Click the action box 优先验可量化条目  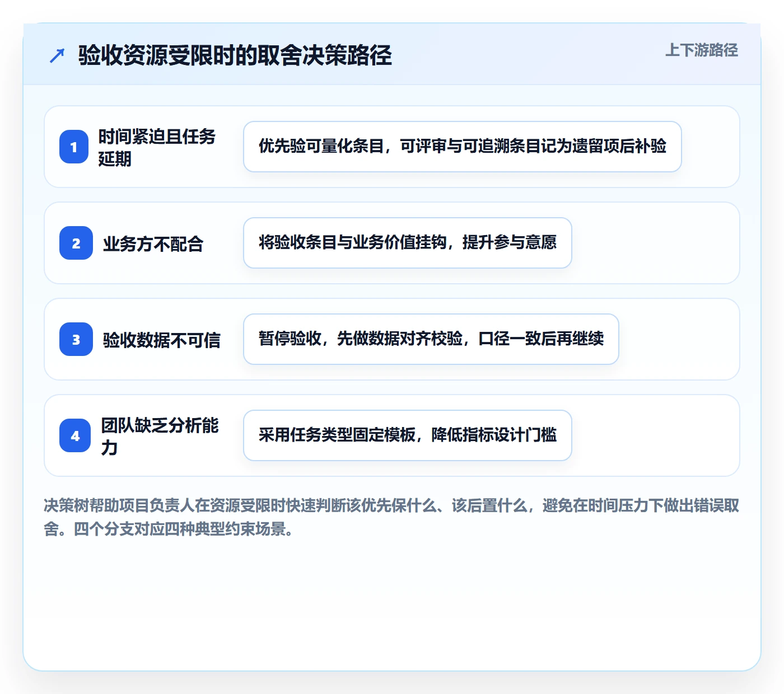(x=463, y=147)
